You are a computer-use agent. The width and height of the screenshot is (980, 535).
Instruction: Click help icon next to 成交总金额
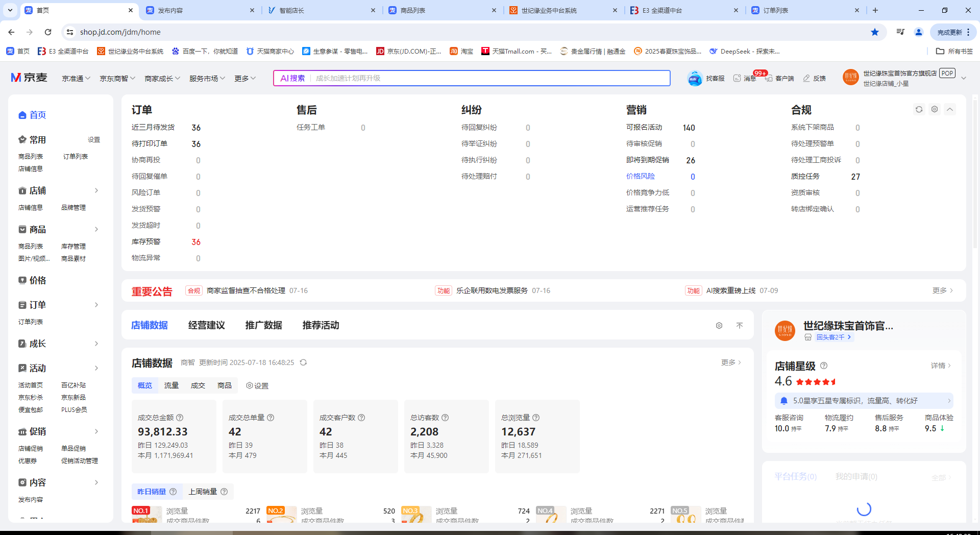tap(180, 418)
